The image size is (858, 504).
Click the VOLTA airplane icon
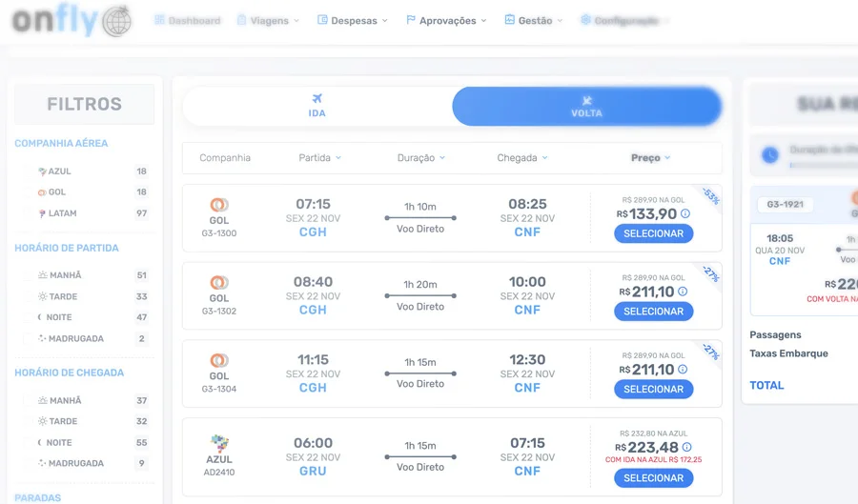(x=586, y=100)
